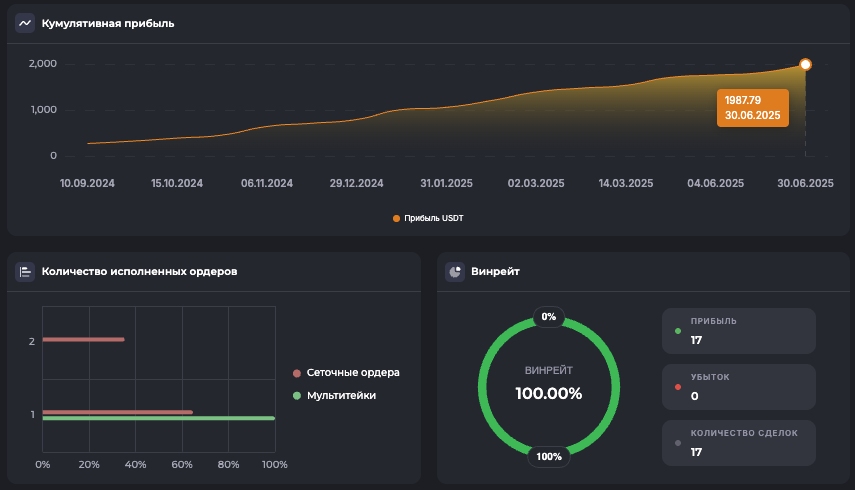Click the Количество исполненных ордеров panel title
This screenshot has width=855, height=490.
139,271
